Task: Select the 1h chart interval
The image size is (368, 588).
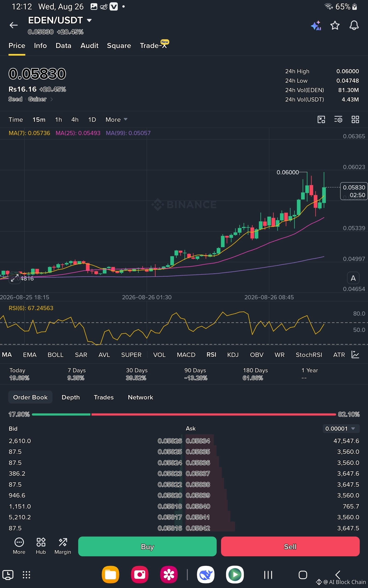Action: 58,119
